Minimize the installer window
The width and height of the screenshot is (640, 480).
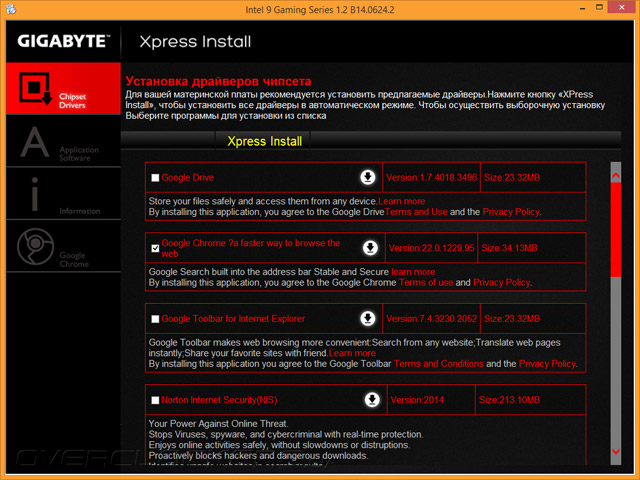(x=582, y=8)
